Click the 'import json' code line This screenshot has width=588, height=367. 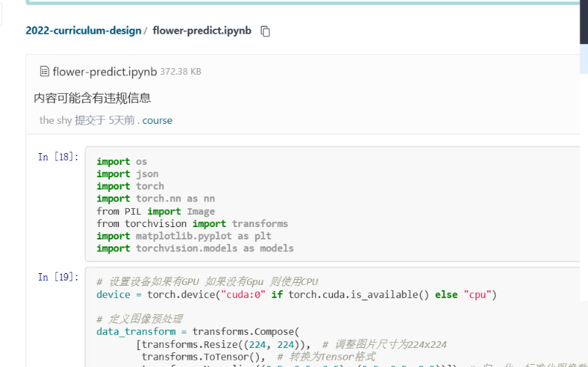pyautogui.click(x=128, y=174)
